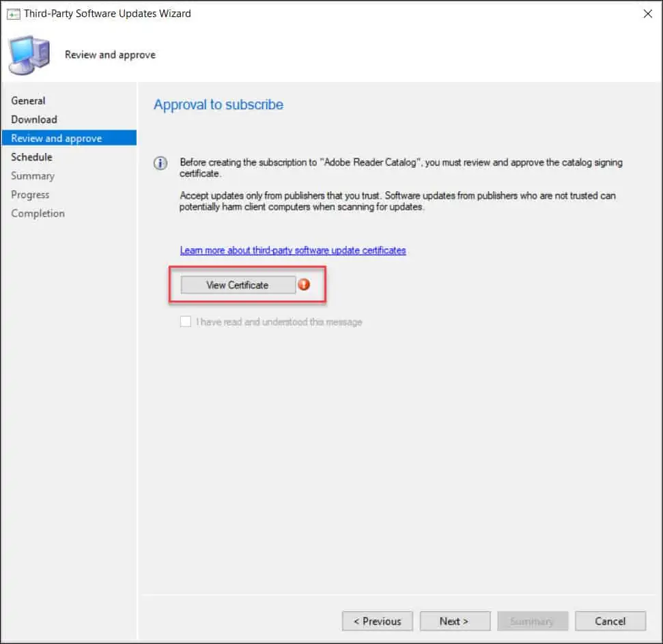Continue with the Next button
The height and width of the screenshot is (644, 663).
(x=455, y=621)
